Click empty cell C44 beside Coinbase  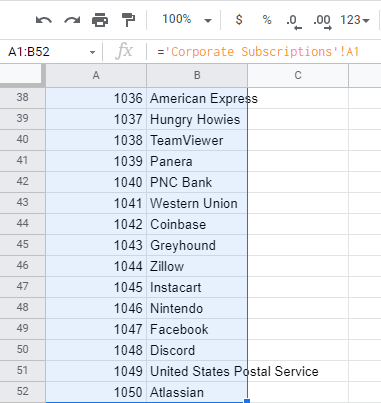point(298,224)
